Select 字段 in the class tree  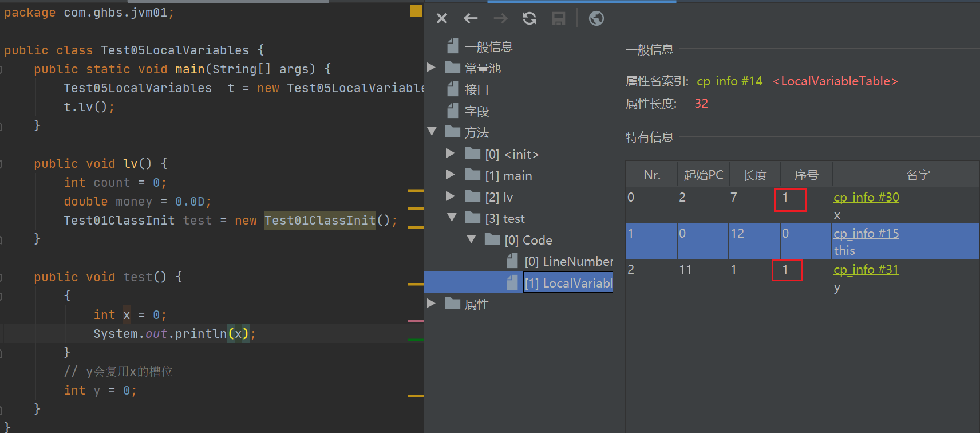(x=477, y=111)
